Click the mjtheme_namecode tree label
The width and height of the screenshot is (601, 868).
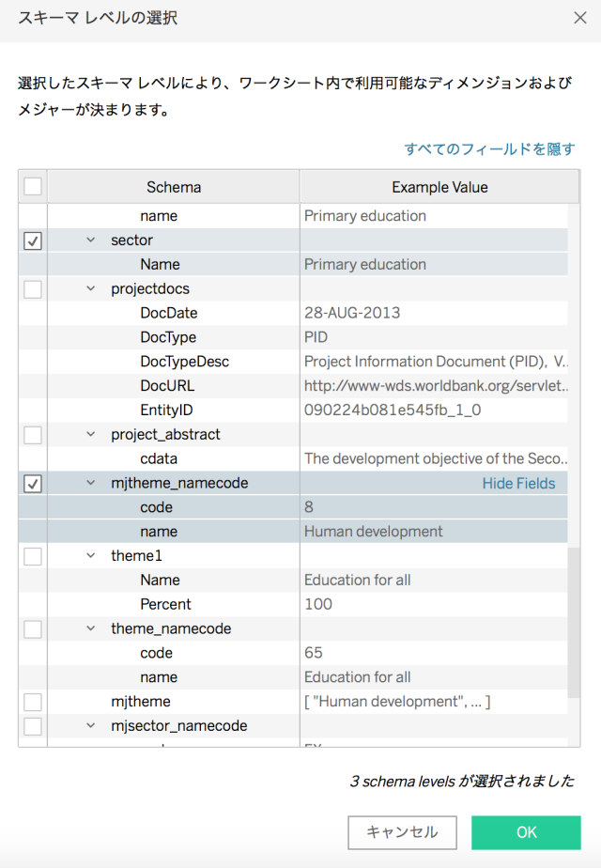tap(179, 483)
